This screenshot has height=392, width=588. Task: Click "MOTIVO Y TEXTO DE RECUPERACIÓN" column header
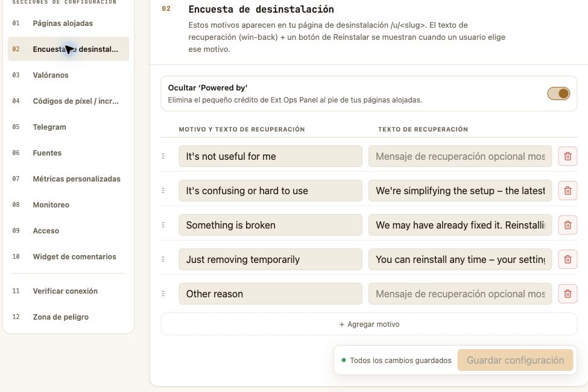tap(241, 129)
